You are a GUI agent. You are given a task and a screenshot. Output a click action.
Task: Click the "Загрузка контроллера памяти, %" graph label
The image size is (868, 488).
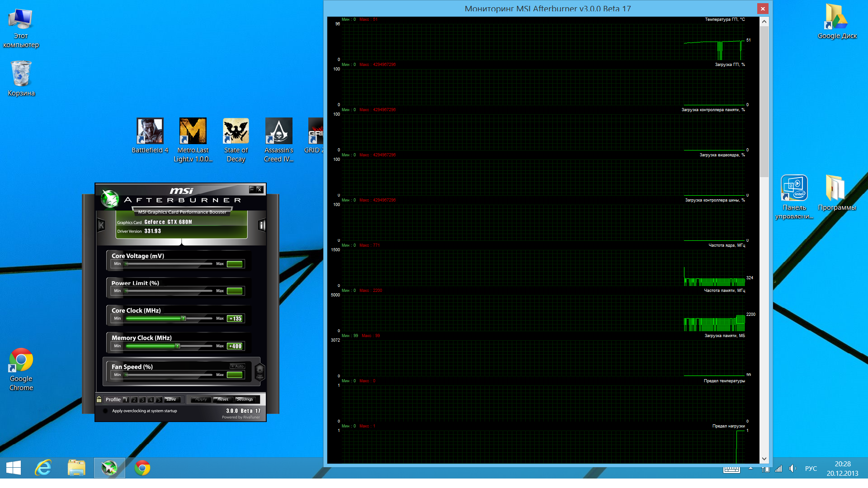(713, 110)
